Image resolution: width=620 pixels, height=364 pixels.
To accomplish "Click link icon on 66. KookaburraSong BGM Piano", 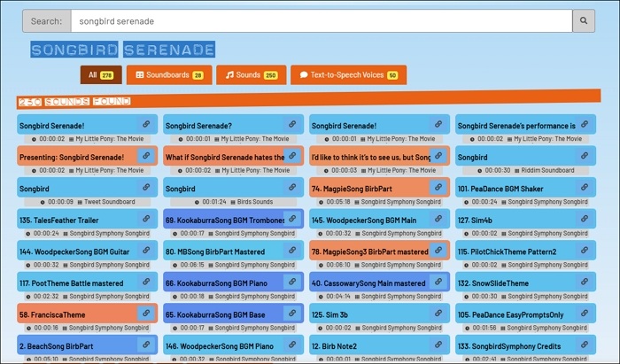I will point(292,282).
